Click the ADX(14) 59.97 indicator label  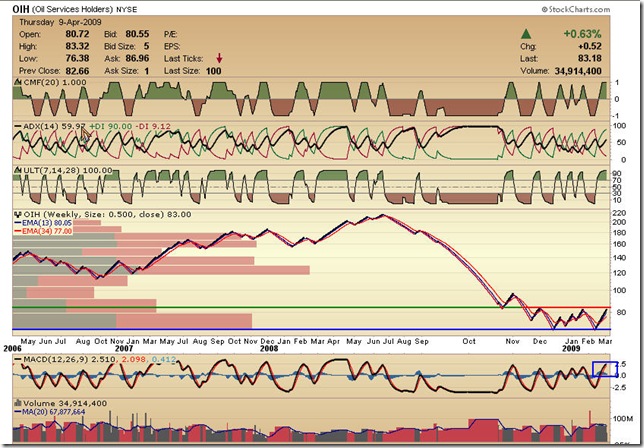point(54,126)
